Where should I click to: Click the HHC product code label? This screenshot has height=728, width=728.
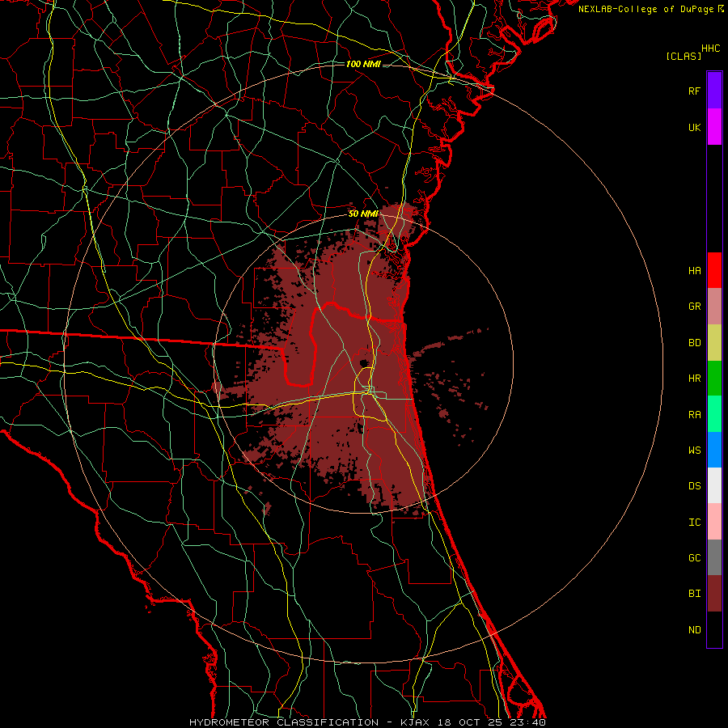pos(710,49)
